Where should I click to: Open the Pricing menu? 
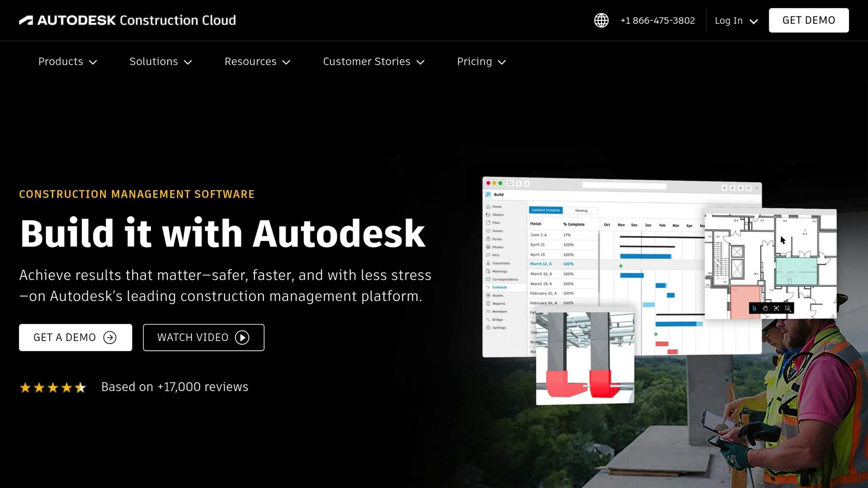[481, 61]
